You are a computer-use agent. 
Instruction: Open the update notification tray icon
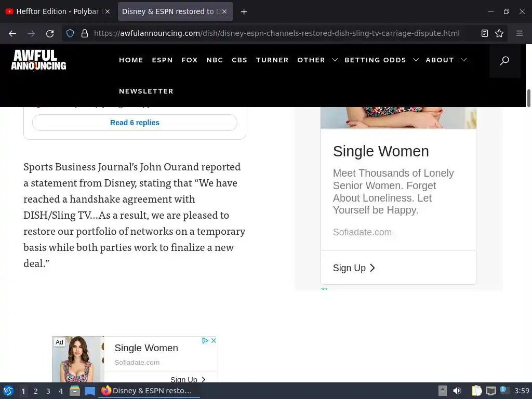click(x=504, y=391)
